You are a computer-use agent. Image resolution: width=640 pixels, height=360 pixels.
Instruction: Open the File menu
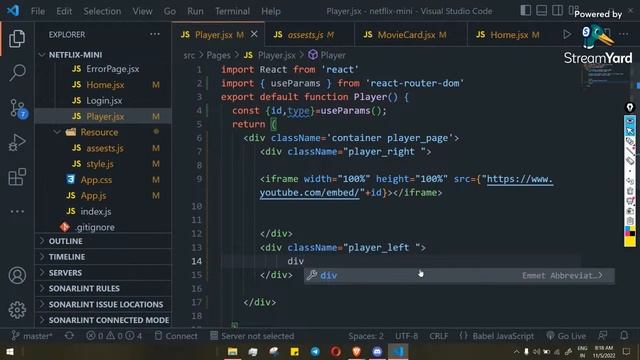38,11
